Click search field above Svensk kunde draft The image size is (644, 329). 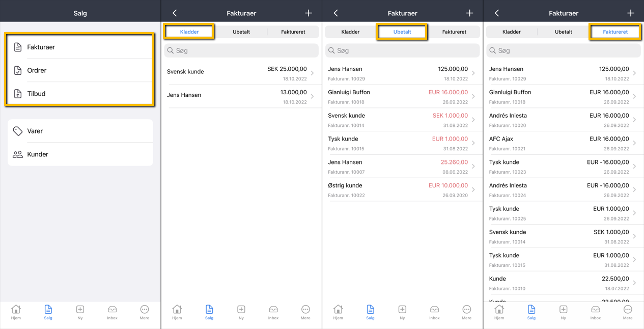tap(241, 50)
